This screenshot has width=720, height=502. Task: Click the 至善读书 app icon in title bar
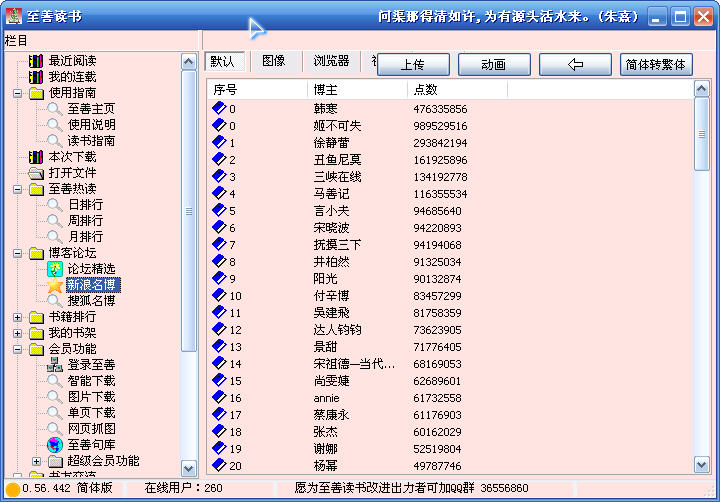pyautogui.click(x=14, y=17)
